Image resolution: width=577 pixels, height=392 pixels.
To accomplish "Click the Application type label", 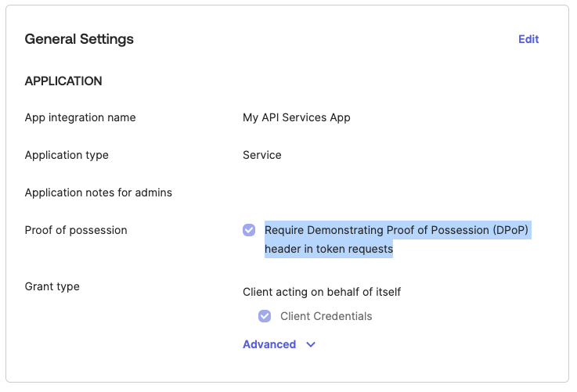I will pyautogui.click(x=67, y=155).
